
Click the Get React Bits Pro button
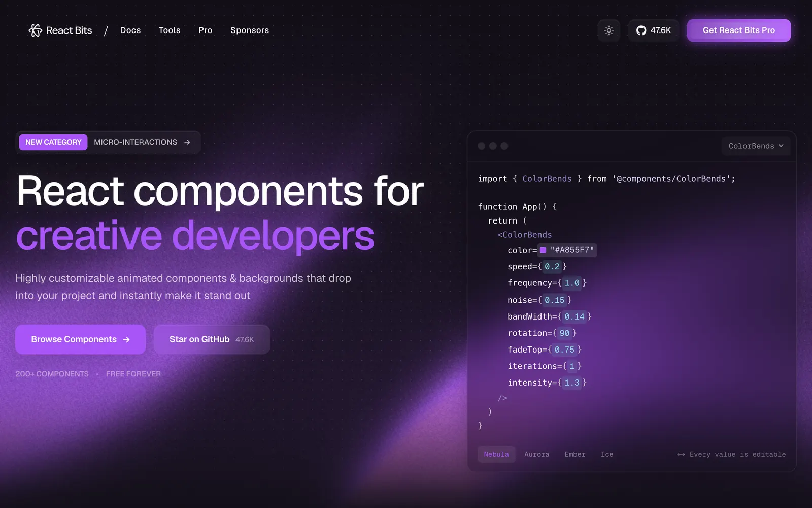point(738,30)
